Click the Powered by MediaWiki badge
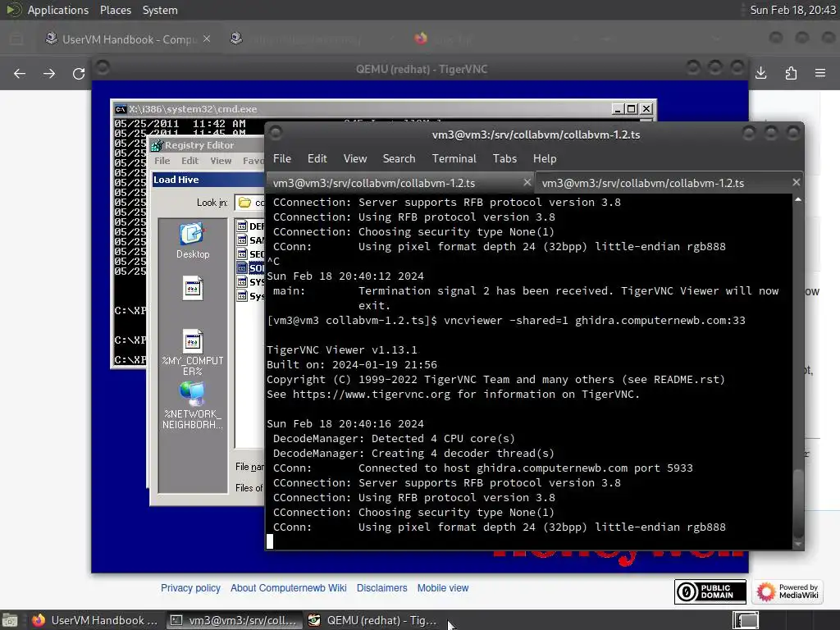Screen dimensions: 840x630 pyautogui.click(x=787, y=591)
